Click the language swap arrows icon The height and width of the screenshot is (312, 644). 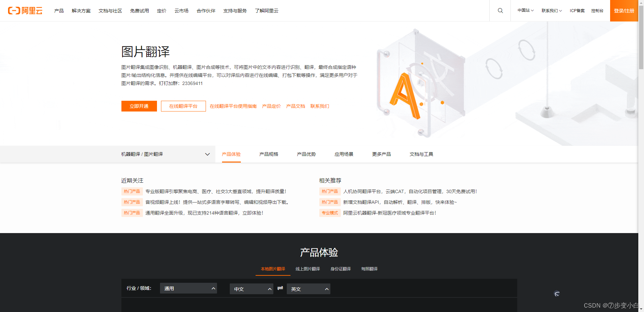point(280,288)
